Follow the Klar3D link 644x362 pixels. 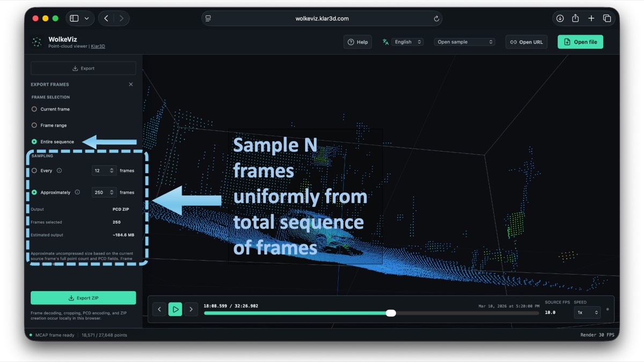pyautogui.click(x=98, y=46)
